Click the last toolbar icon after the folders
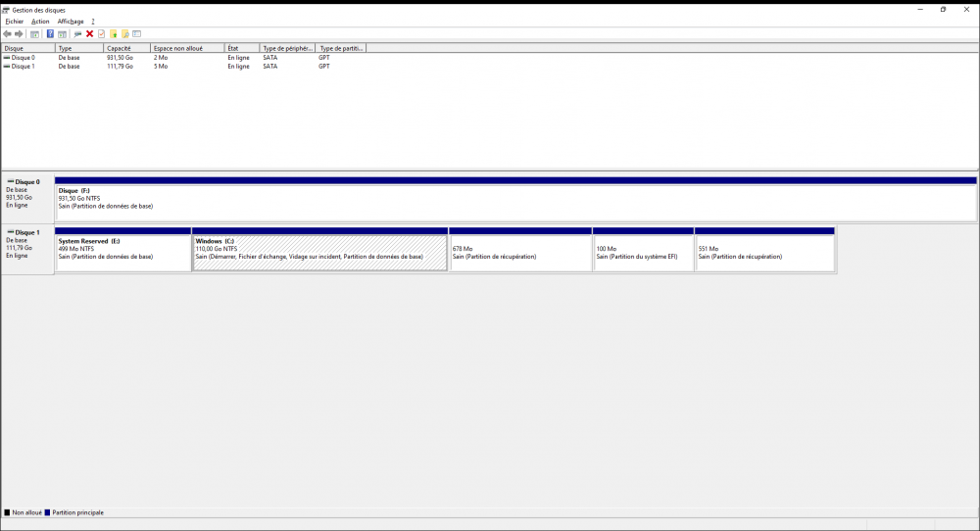Viewport: 980px width, 531px height. click(x=137, y=34)
